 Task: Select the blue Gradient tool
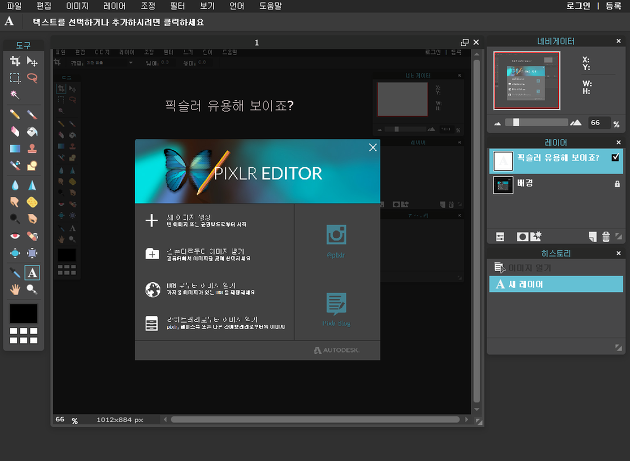[x=15, y=148]
